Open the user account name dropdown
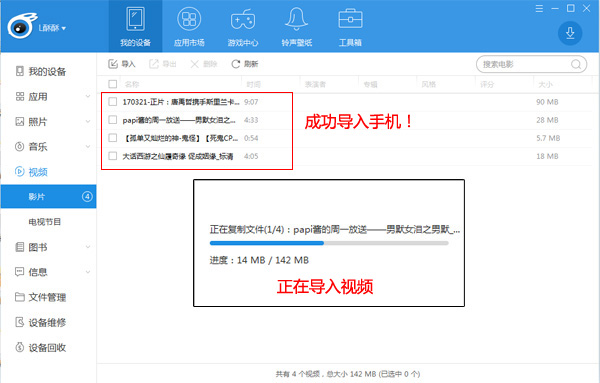 (52, 28)
